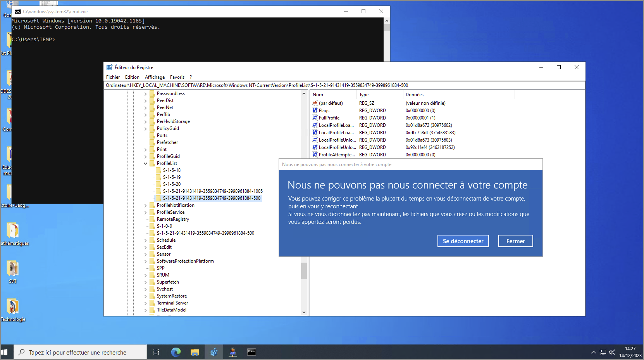Select the ProfileGuid key

click(x=168, y=156)
